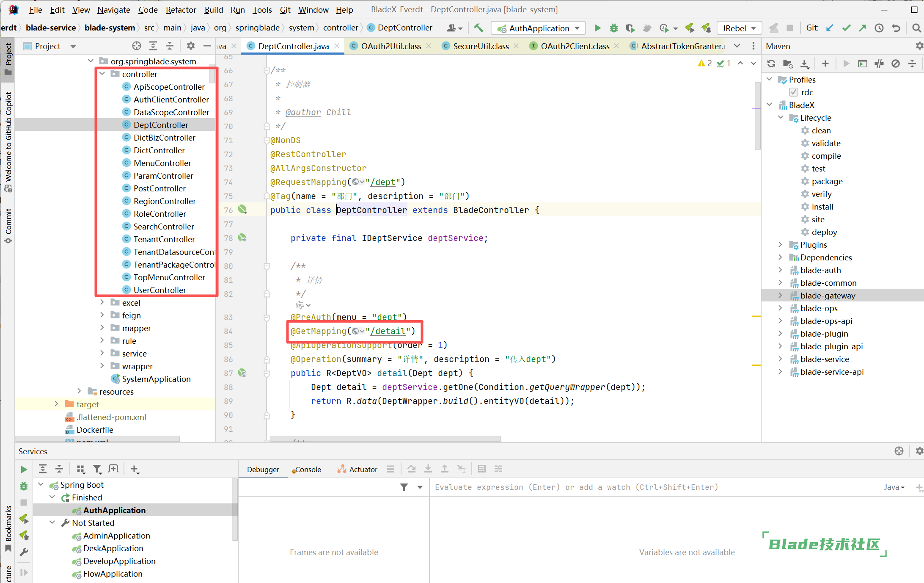Viewport: 924px width, 583px height.
Task: Collapse Not Started group in Services
Action: [52, 522]
